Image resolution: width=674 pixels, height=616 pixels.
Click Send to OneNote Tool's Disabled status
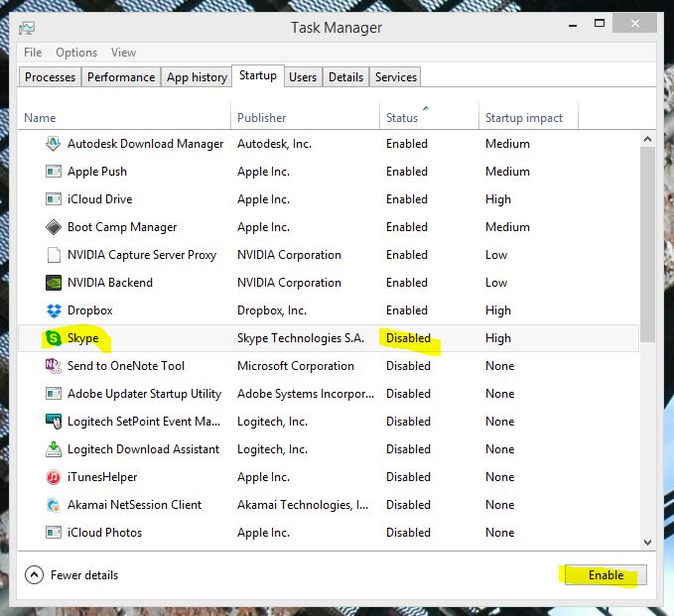(x=408, y=366)
